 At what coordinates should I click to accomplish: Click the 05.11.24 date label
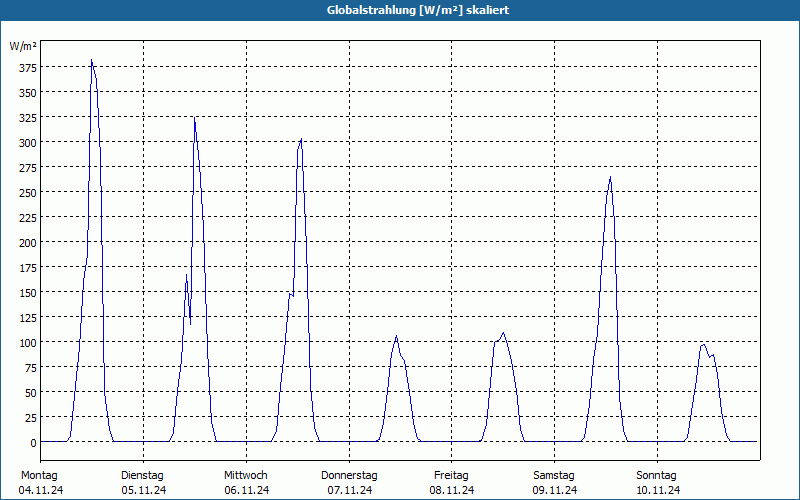[144, 490]
